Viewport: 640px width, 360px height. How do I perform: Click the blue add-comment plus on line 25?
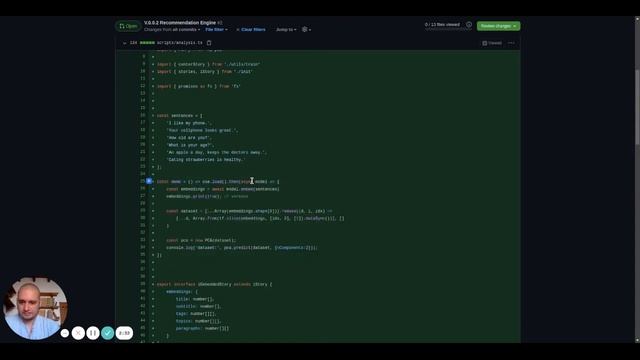point(149,181)
